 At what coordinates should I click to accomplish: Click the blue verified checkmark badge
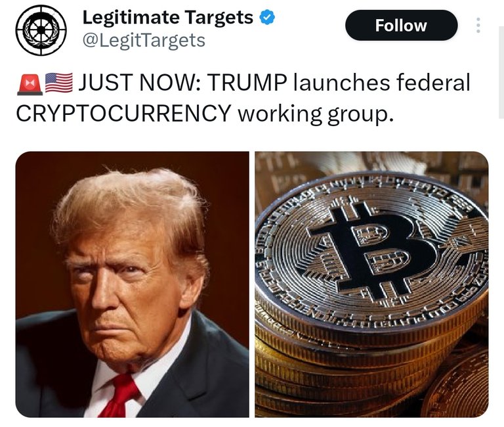click(x=267, y=17)
